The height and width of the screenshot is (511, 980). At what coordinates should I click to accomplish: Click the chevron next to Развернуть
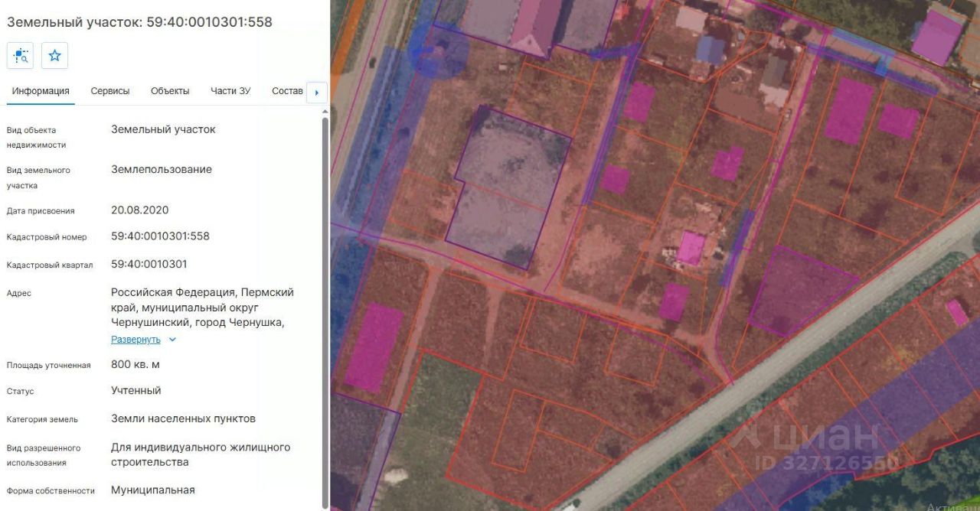point(172,340)
